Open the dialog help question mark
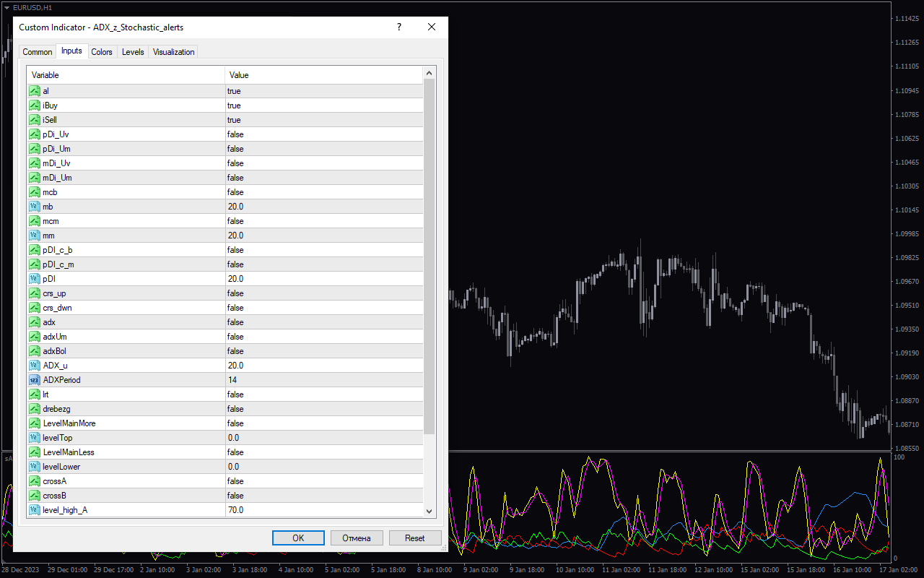 tap(398, 27)
